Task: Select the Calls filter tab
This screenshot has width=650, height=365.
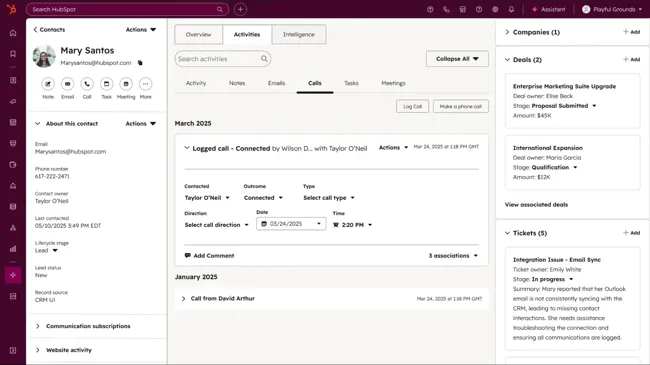Action: coord(315,83)
